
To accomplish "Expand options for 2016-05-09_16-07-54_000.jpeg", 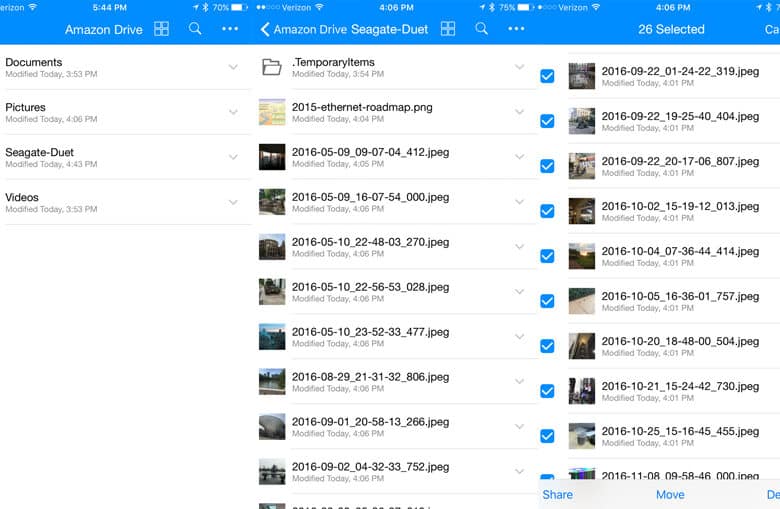I will [x=519, y=202].
